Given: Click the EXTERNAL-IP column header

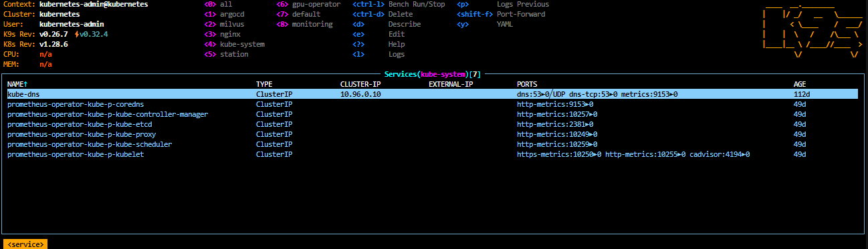Looking at the screenshot, I should coord(451,84).
